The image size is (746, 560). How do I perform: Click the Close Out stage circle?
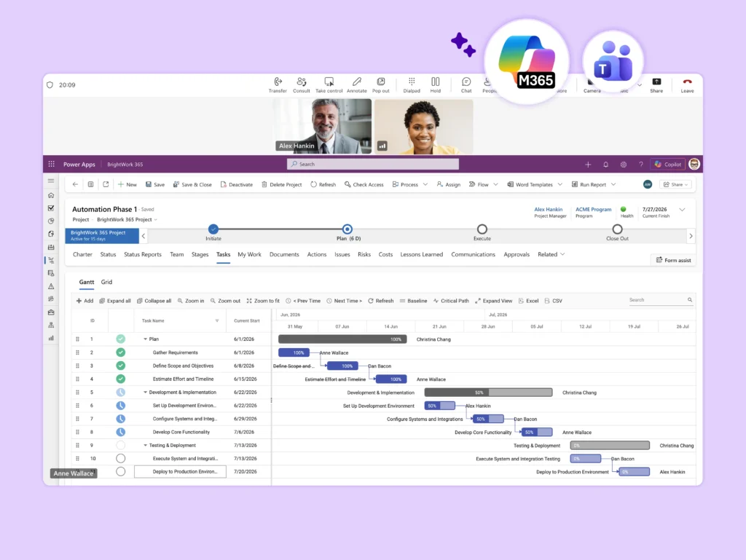click(x=617, y=229)
